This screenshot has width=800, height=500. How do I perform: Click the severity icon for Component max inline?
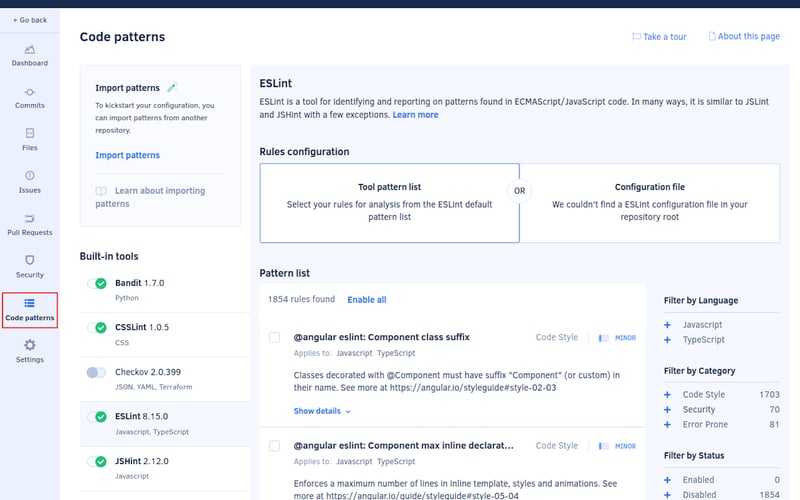coord(604,446)
